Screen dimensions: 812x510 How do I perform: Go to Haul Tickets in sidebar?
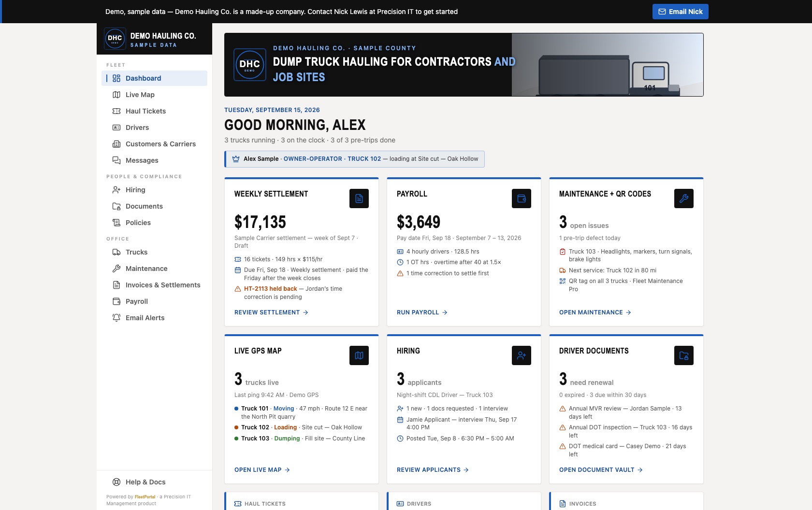point(155,111)
